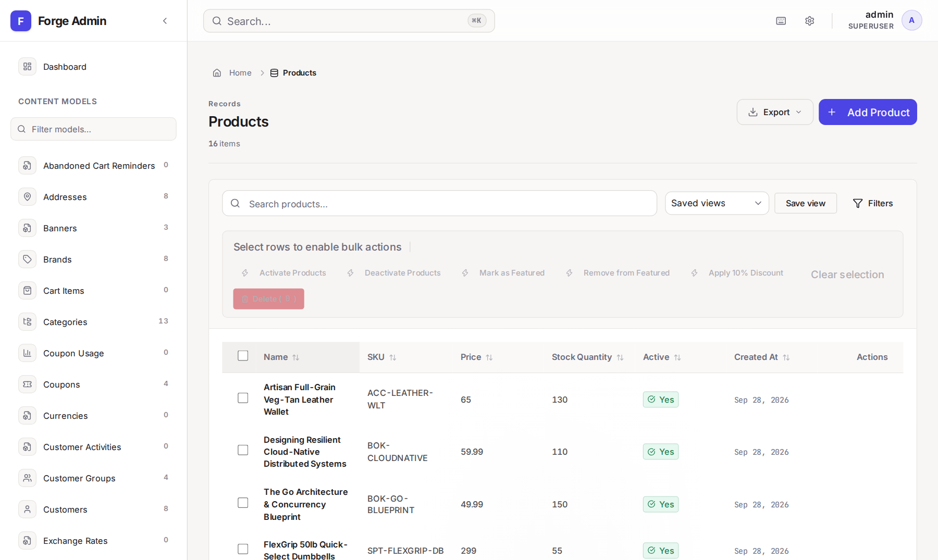Sort by Name column

pyautogui.click(x=281, y=357)
